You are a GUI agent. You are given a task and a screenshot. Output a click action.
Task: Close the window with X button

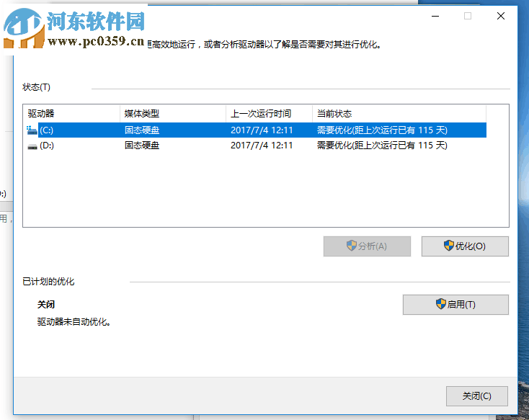(x=501, y=16)
